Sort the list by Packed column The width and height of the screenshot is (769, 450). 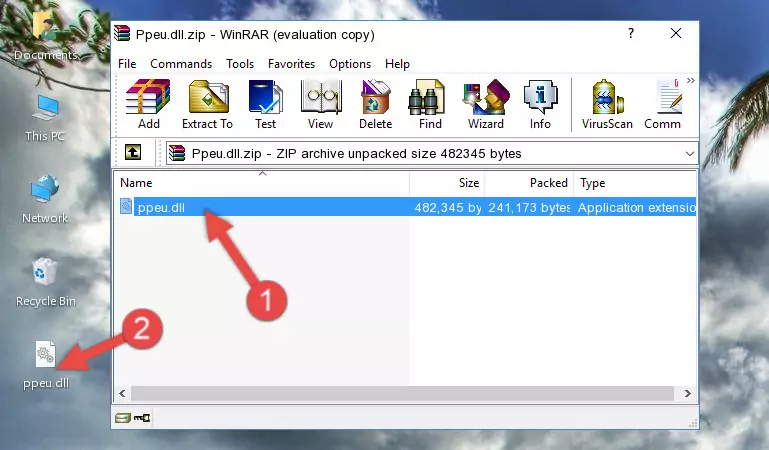click(529, 183)
